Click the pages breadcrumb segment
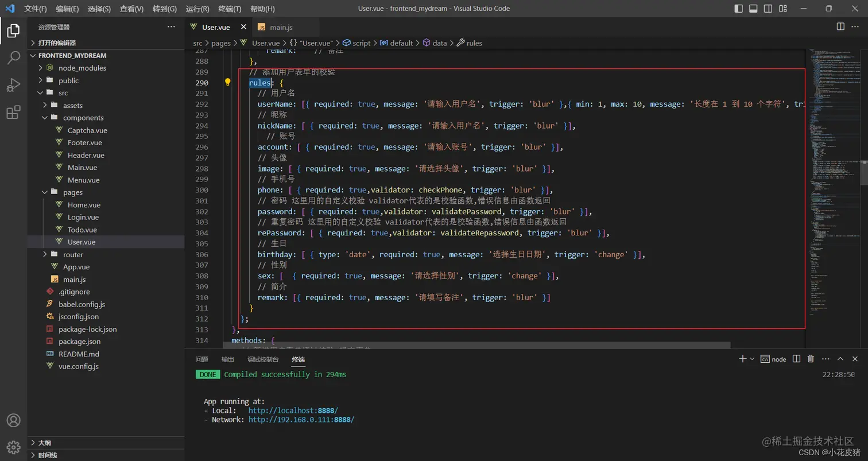Viewport: 868px width, 461px height. click(x=221, y=43)
